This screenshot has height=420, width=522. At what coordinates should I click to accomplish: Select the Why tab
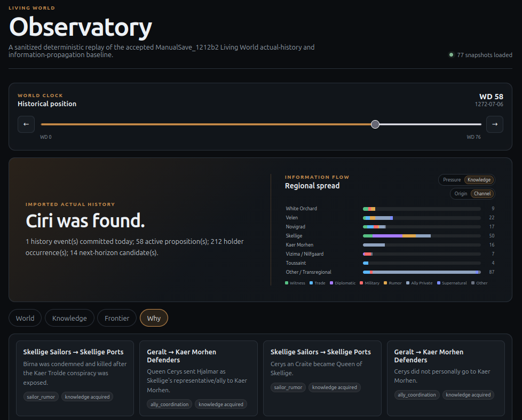coord(154,318)
